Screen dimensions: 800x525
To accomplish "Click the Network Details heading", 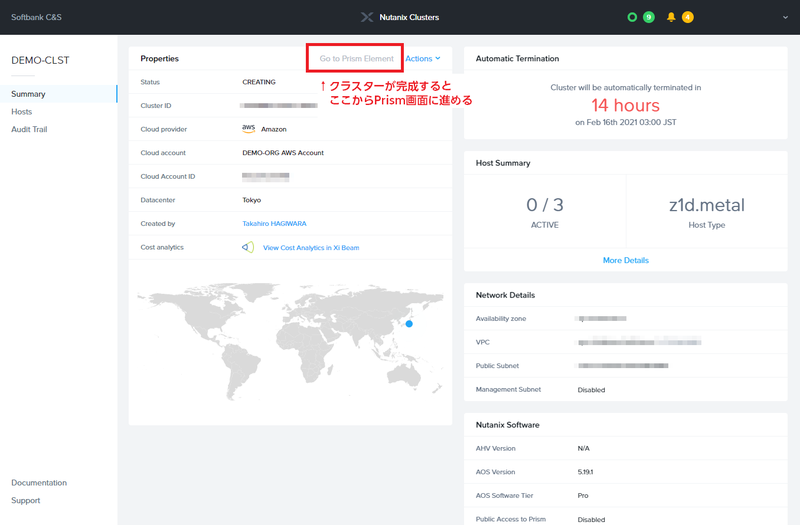I will [x=505, y=295].
